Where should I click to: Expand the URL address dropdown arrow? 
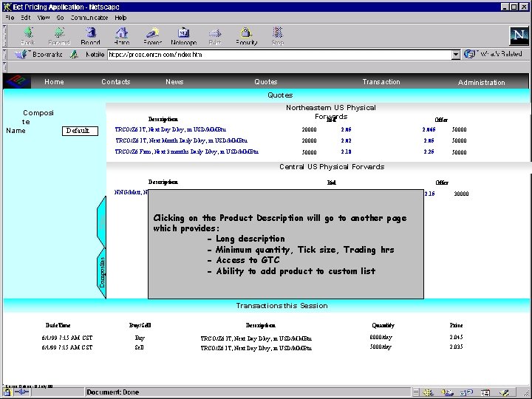coord(456,55)
